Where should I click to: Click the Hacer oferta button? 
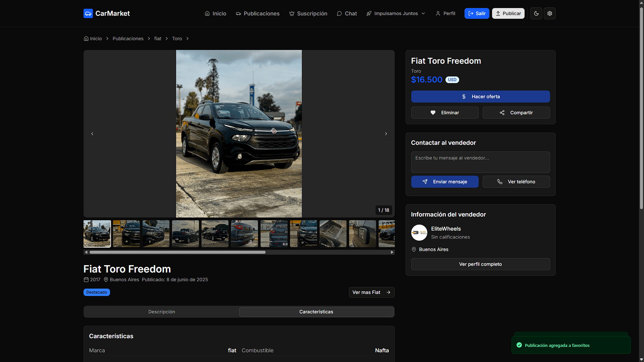(x=480, y=97)
